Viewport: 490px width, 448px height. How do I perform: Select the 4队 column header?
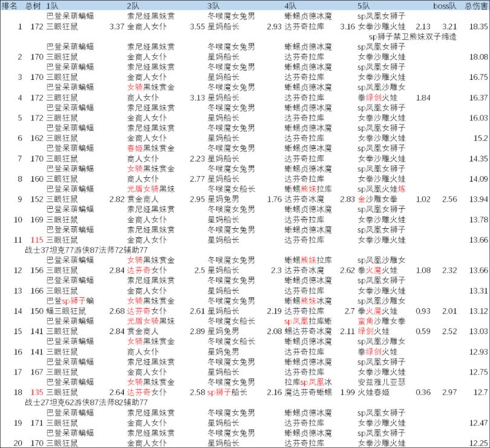click(x=290, y=5)
